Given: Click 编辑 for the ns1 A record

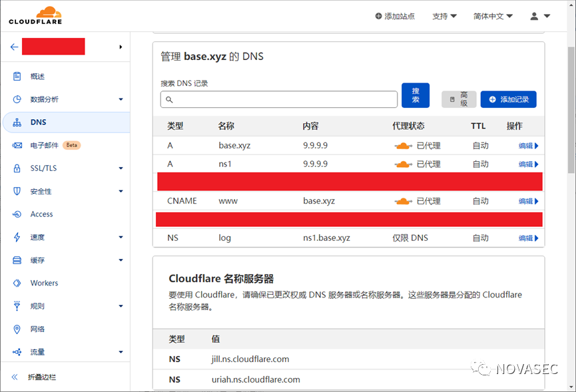Looking at the screenshot, I should click(528, 164).
